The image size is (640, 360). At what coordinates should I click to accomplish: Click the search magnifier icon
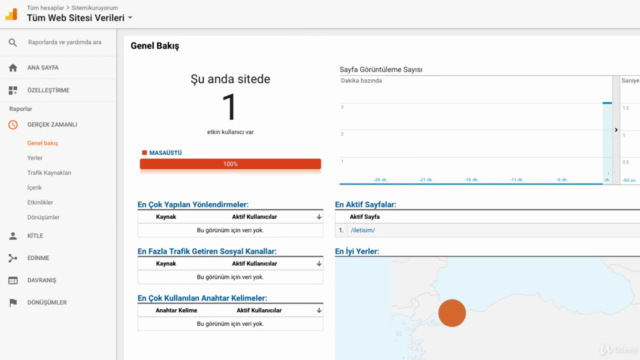pyautogui.click(x=13, y=42)
